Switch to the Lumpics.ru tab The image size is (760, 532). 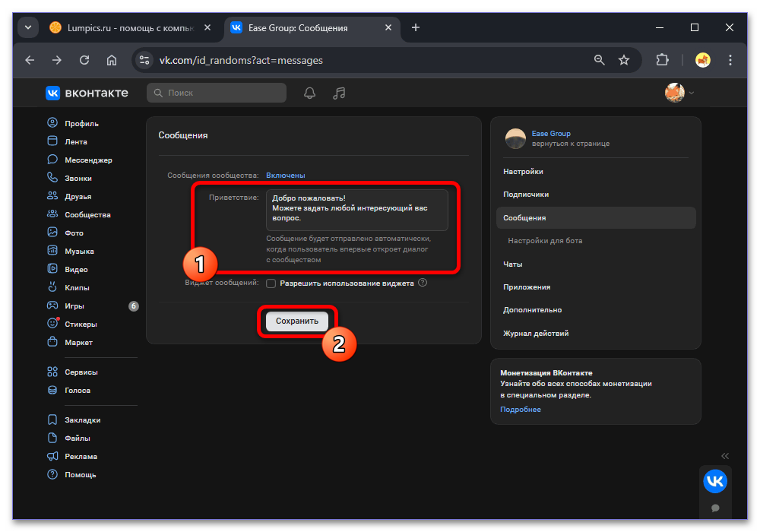tap(124, 28)
